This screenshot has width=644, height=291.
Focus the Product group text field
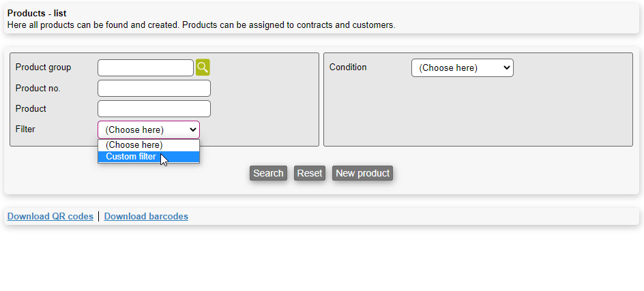click(145, 67)
